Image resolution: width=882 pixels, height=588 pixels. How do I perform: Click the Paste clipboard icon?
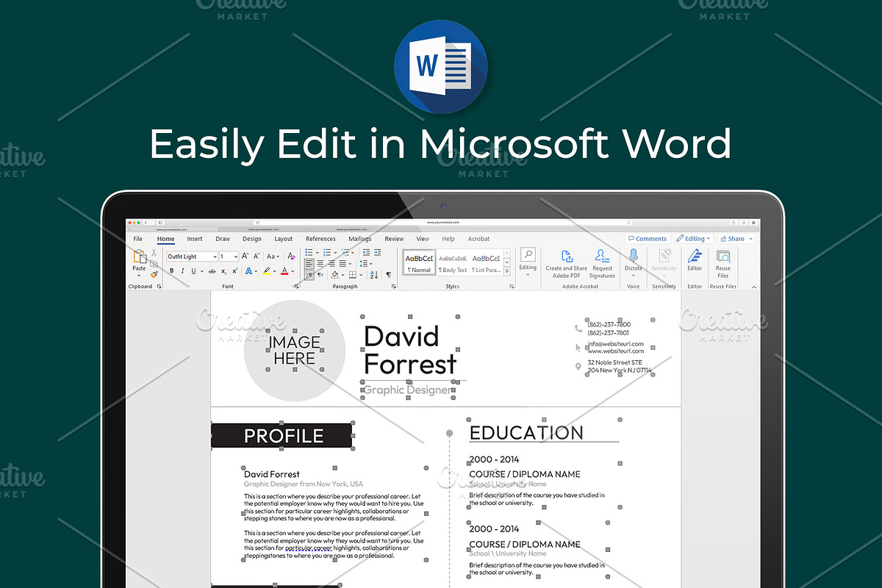tap(140, 257)
